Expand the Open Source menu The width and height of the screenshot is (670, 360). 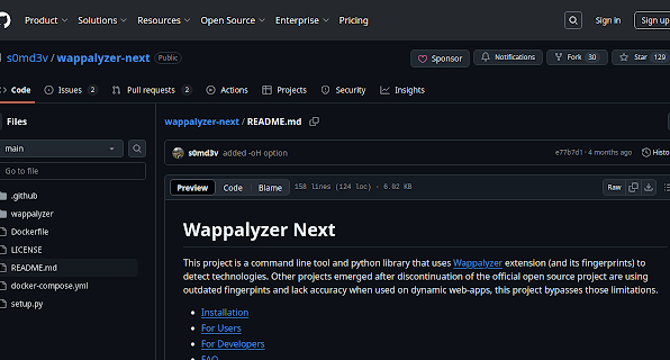tap(232, 20)
